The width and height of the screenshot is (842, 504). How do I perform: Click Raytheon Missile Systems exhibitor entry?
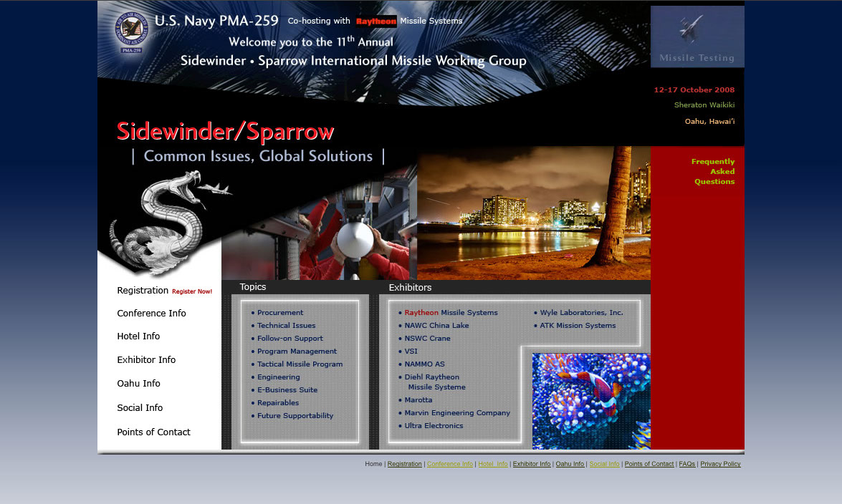click(x=451, y=312)
